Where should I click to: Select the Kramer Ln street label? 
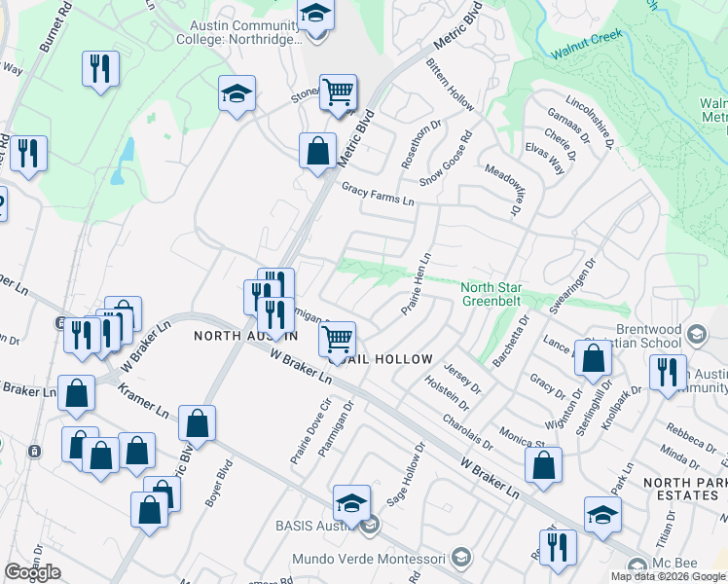[143, 400]
